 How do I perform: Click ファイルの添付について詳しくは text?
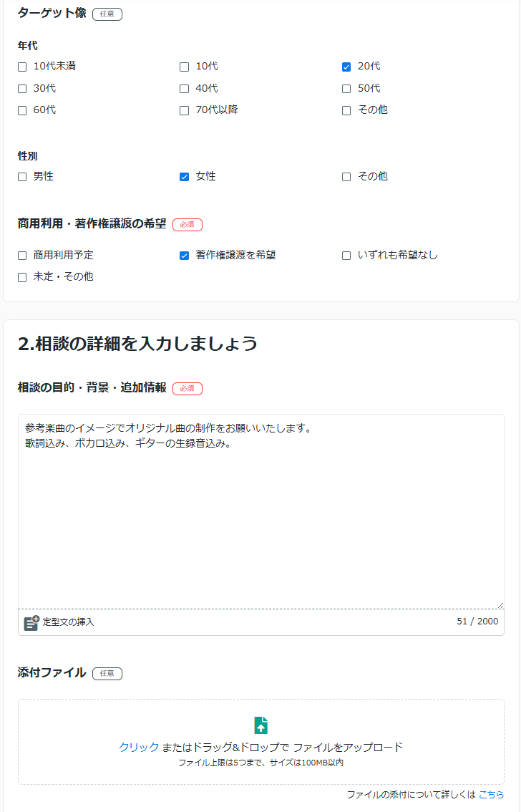tap(411, 794)
